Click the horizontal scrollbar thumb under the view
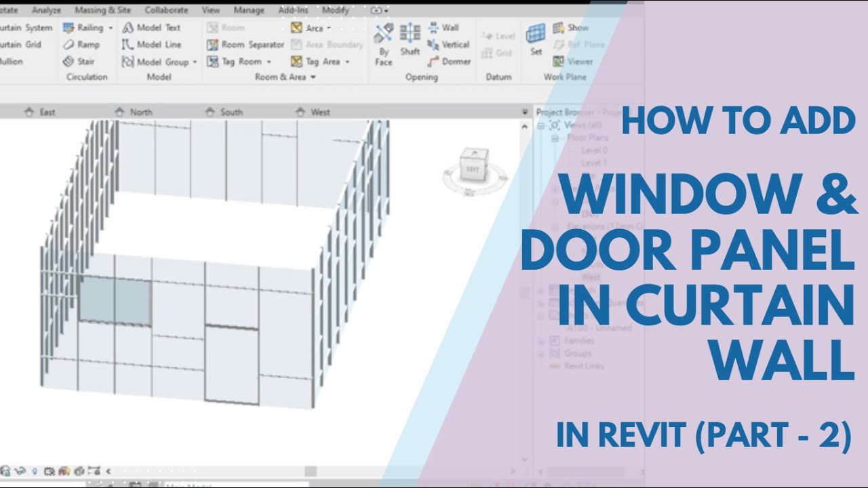Viewport: 868px width, 488px height. click(x=311, y=471)
